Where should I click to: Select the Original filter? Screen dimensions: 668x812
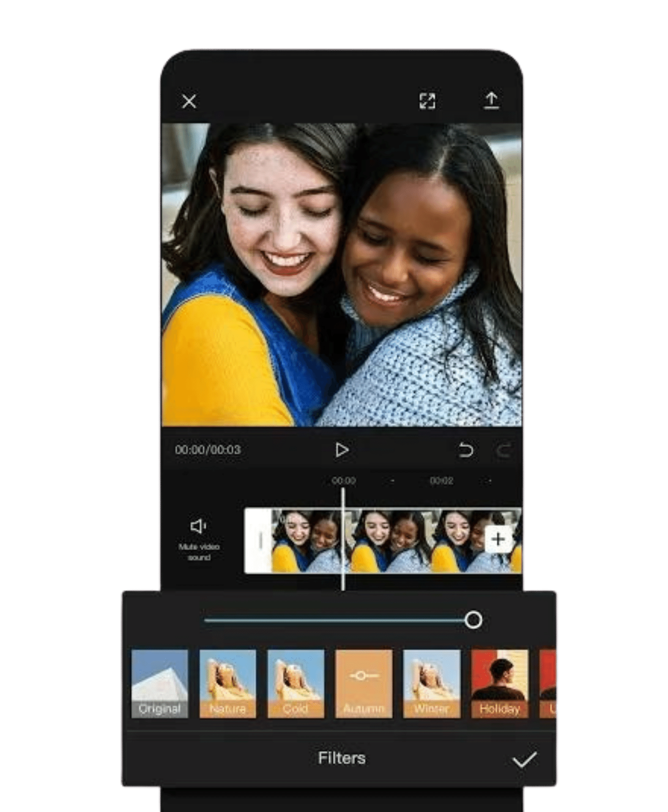159,684
